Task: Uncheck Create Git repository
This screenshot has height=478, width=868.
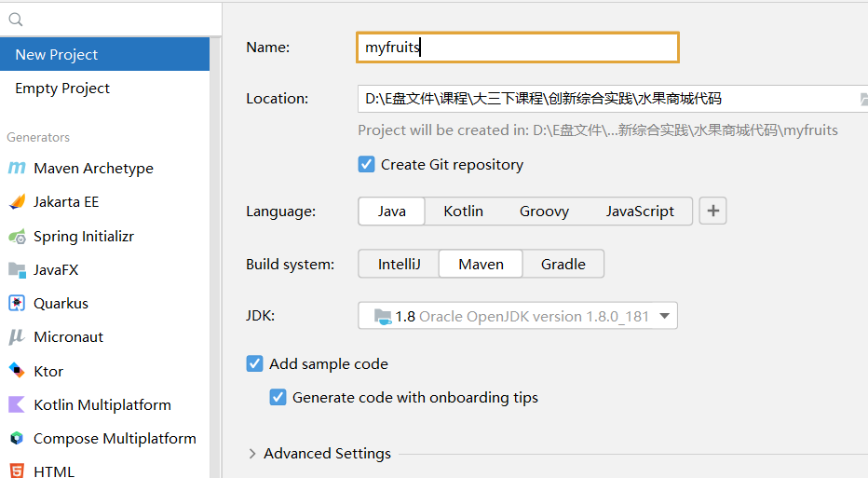Action: (x=366, y=165)
